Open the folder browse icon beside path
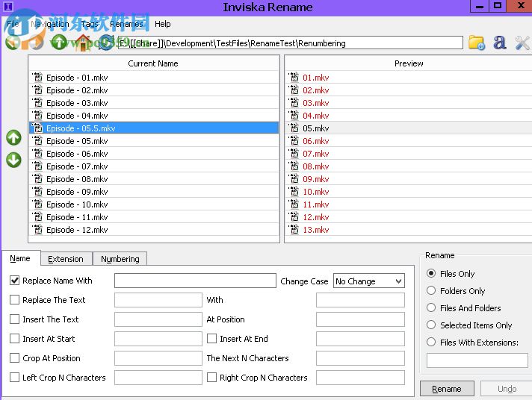This screenshot has width=532, height=400. pos(476,43)
